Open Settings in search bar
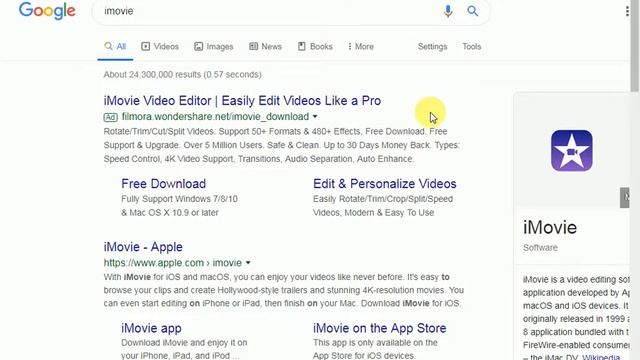Viewport: 640px width, 360px height. click(x=432, y=47)
